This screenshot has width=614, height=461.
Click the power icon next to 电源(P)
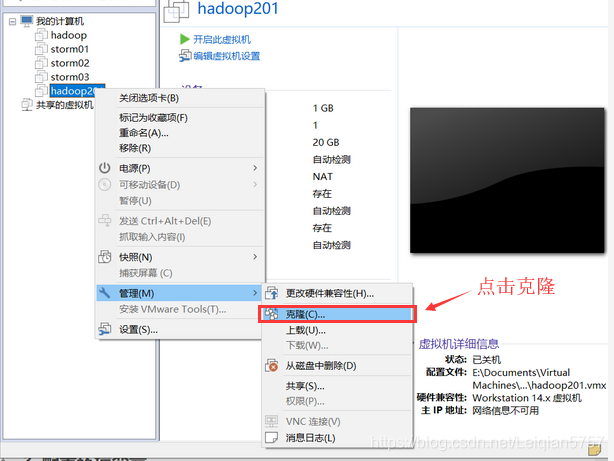click(105, 168)
